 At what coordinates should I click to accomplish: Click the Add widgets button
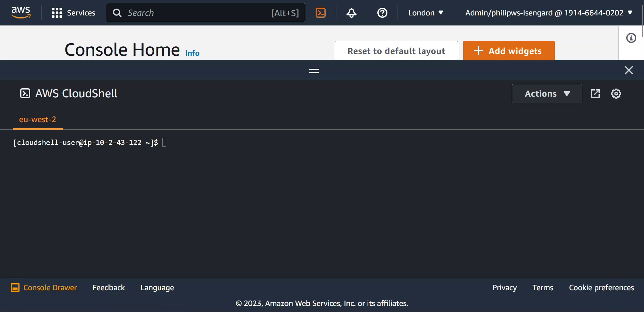coord(509,51)
